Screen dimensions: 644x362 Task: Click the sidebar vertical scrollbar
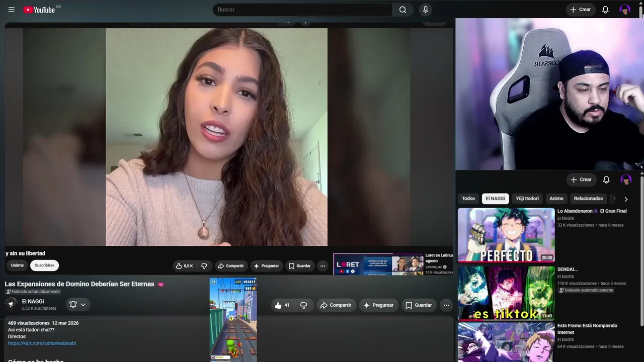[642, 251]
